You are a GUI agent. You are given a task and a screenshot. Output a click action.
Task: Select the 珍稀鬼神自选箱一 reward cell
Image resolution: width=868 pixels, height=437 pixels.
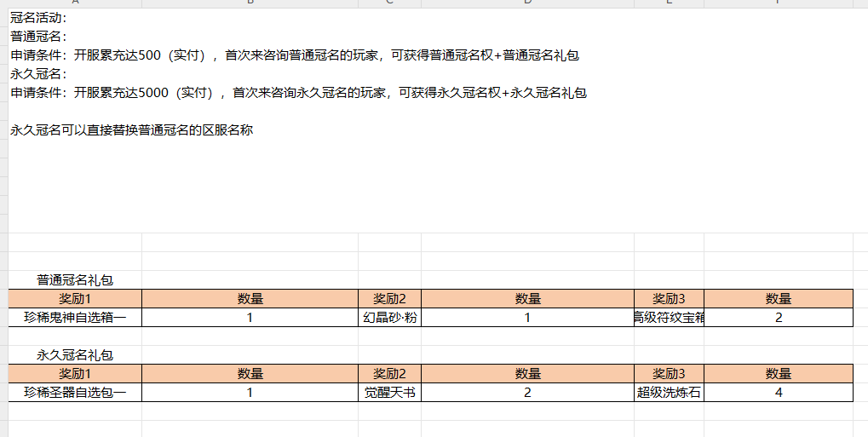[x=75, y=317]
